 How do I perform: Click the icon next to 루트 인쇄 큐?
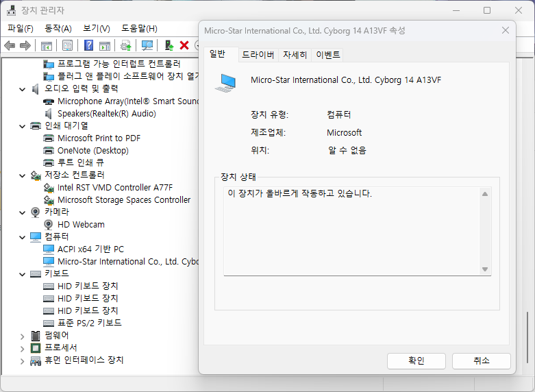click(x=49, y=163)
